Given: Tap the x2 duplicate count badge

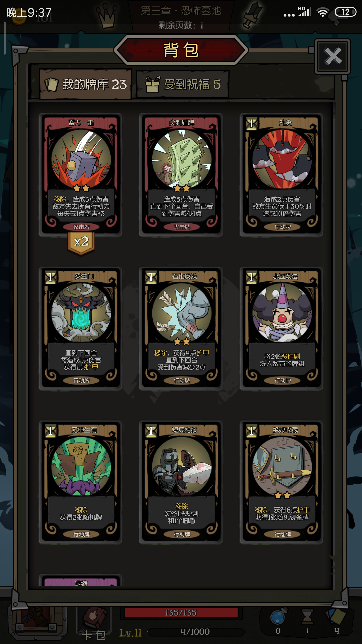Looking at the screenshot, I should 81,242.
